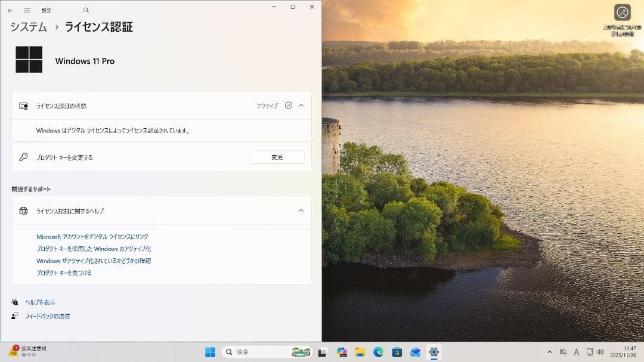The width and height of the screenshot is (644, 362).
Task: Open File Explorer from the taskbar
Action: (360, 352)
